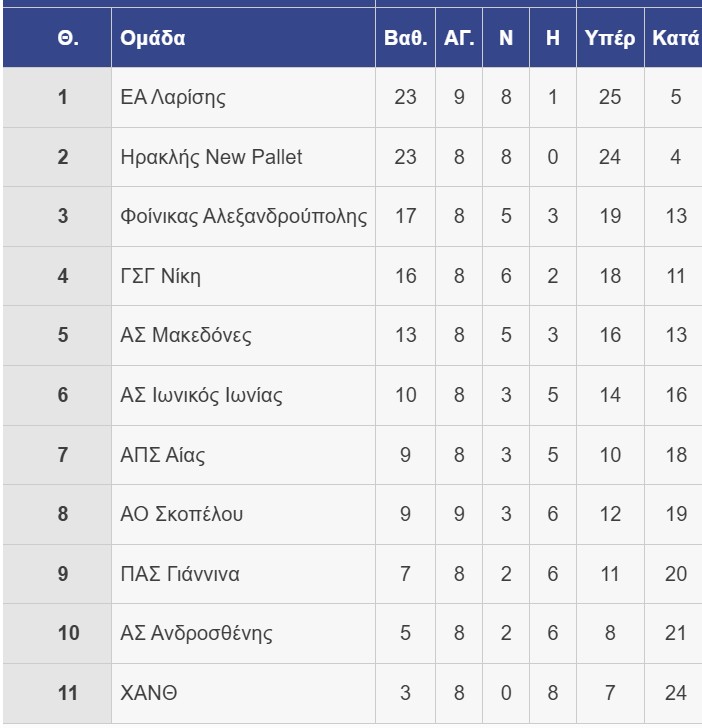Screen dimensions: 702x728
Task: Click the Η losses column header
Action: pyautogui.click(x=553, y=39)
